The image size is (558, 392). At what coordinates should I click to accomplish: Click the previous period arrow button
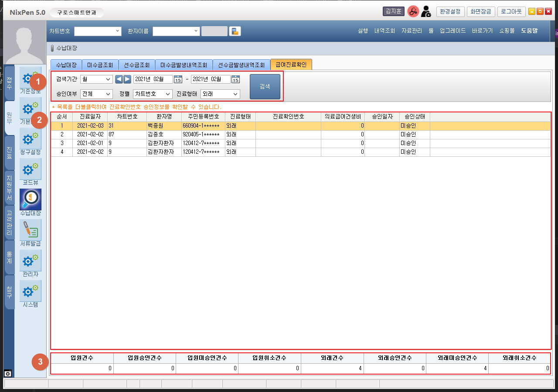tap(119, 79)
